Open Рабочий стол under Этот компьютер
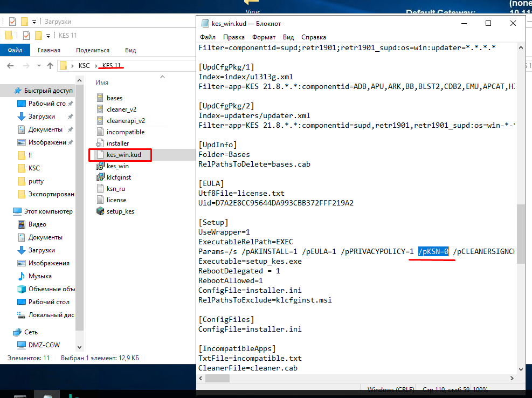Viewport: 532px width, 398px height. pyautogui.click(x=49, y=302)
